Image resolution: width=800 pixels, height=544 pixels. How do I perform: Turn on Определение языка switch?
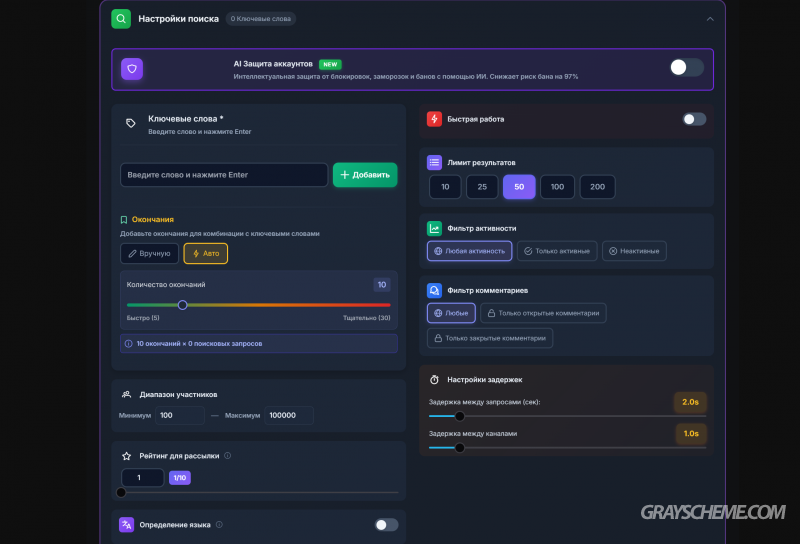386,524
